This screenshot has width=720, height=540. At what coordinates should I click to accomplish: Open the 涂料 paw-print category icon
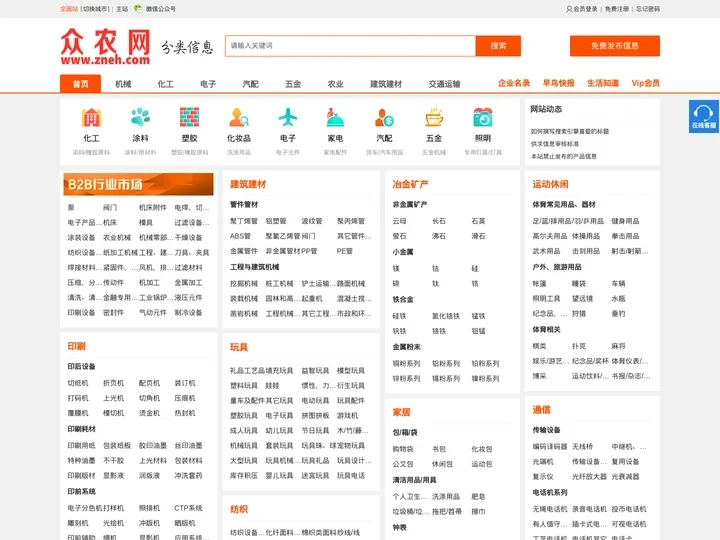[140, 118]
